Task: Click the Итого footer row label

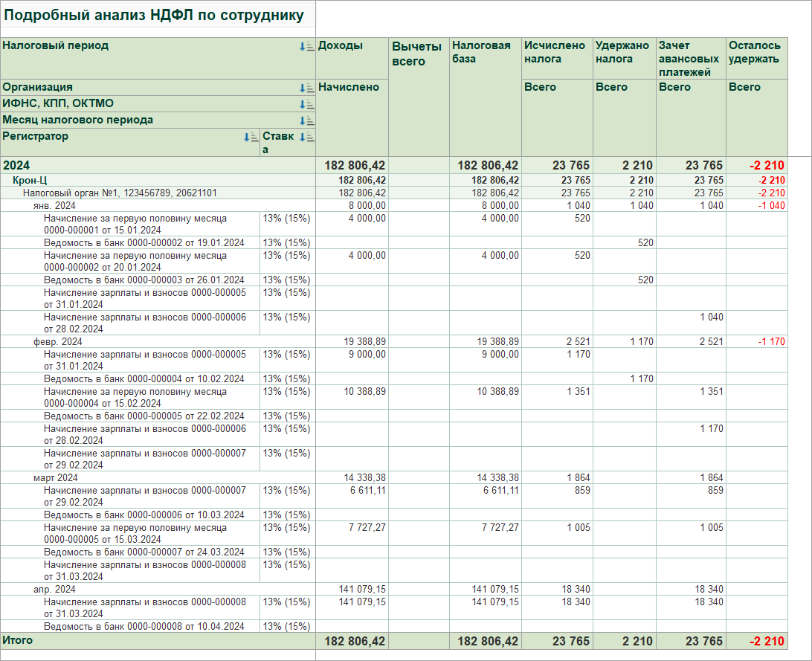Action: (18, 640)
